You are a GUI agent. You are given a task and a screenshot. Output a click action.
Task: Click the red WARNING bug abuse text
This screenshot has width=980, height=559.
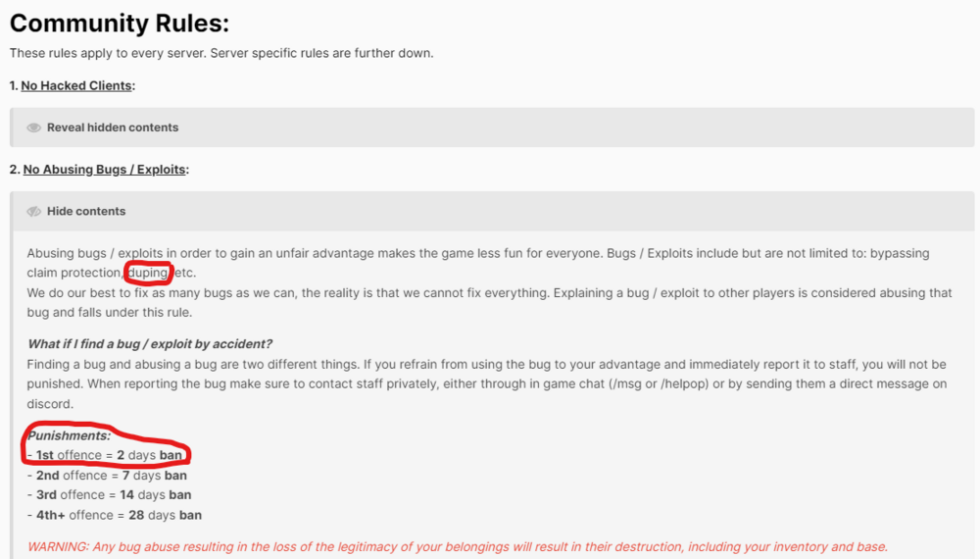pos(458,546)
